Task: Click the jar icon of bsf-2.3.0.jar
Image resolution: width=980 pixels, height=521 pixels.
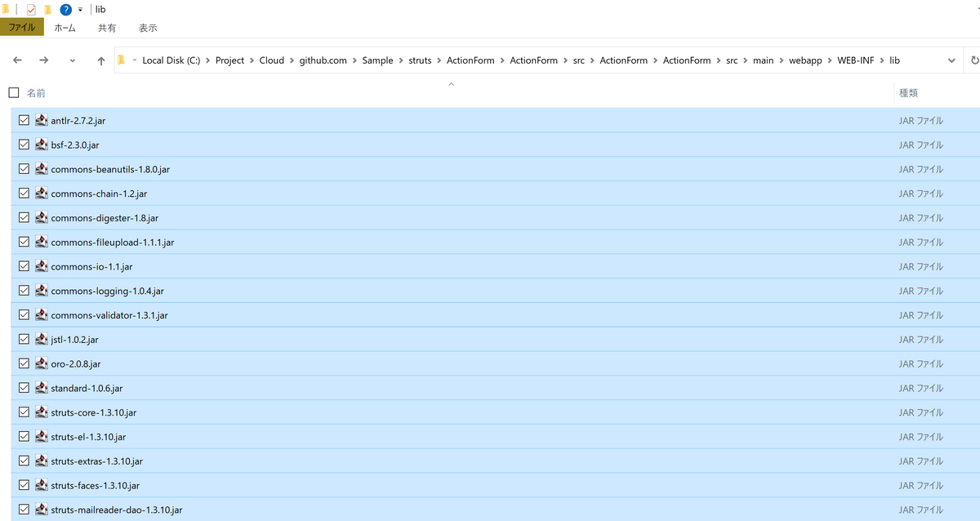Action: (x=41, y=145)
